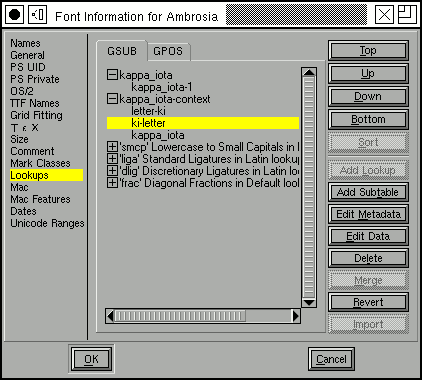The width and height of the screenshot is (422, 380).
Task: Click the vertical scrollbar up arrow
Action: click(x=309, y=72)
